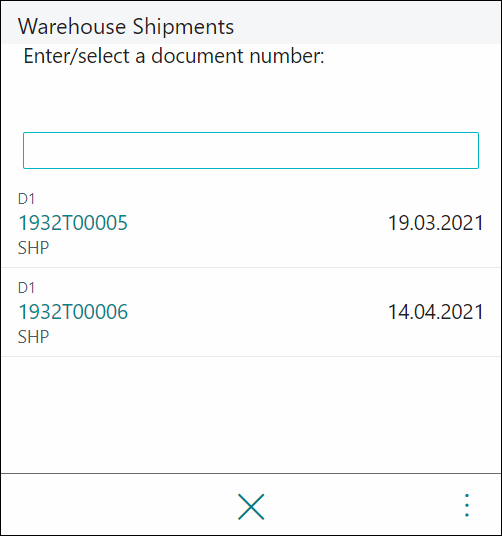Click the empty list area below the shipments
The height and width of the screenshot is (536, 502).
pos(251,415)
